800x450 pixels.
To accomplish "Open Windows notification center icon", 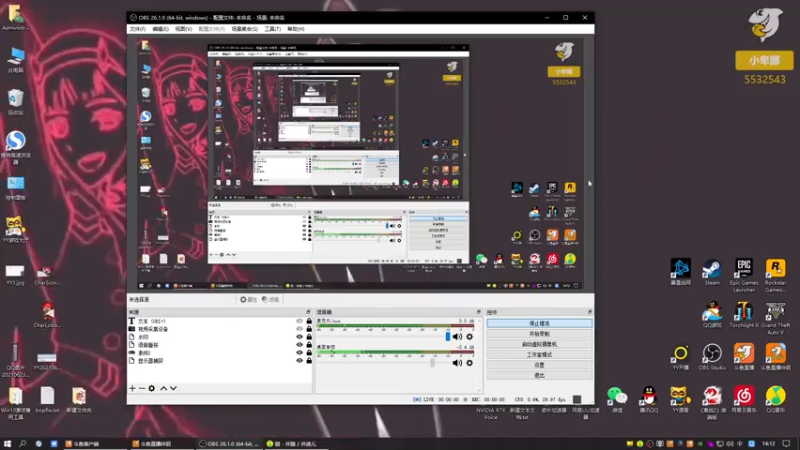I will tap(786, 444).
